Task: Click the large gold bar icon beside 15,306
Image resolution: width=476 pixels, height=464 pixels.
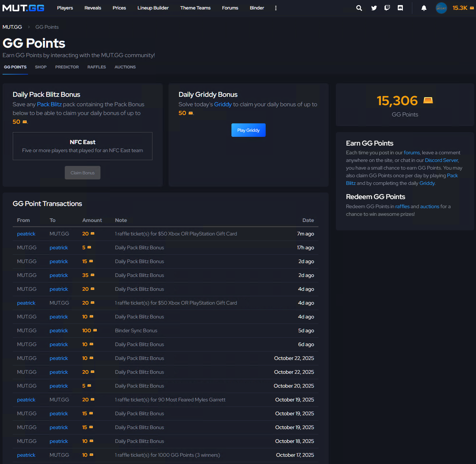Action: 428,100
